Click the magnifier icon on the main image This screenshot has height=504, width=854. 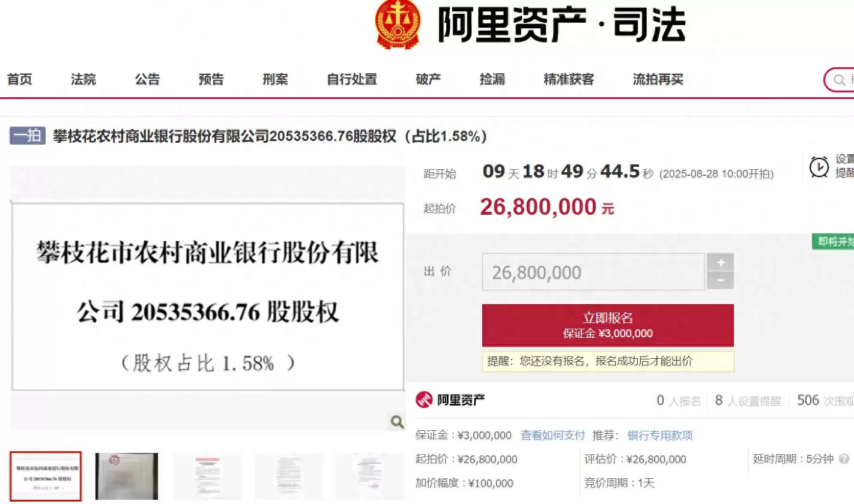click(x=396, y=422)
